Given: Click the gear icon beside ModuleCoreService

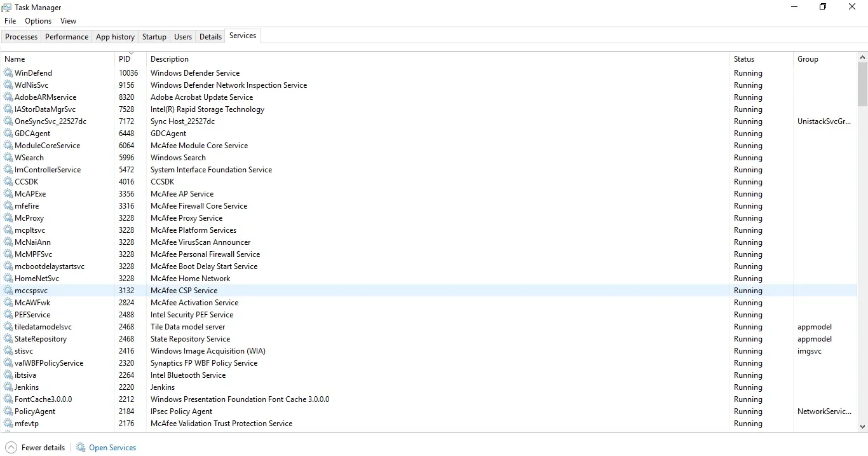Looking at the screenshot, I should point(8,145).
